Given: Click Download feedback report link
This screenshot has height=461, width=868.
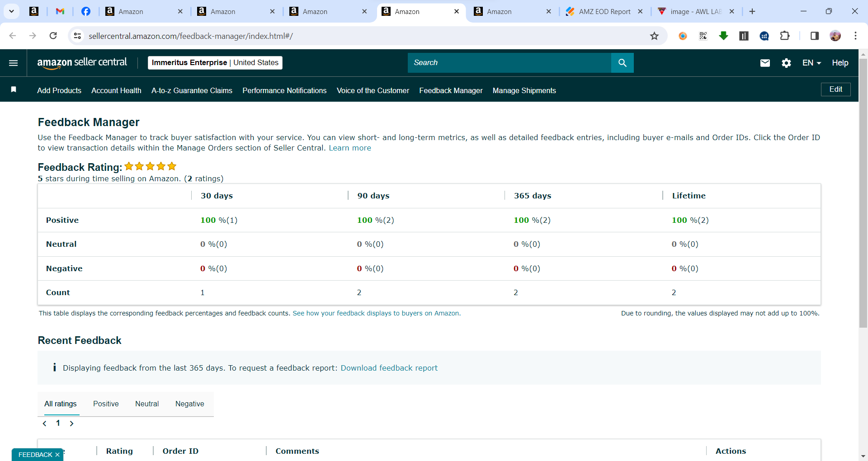Looking at the screenshot, I should click(389, 368).
